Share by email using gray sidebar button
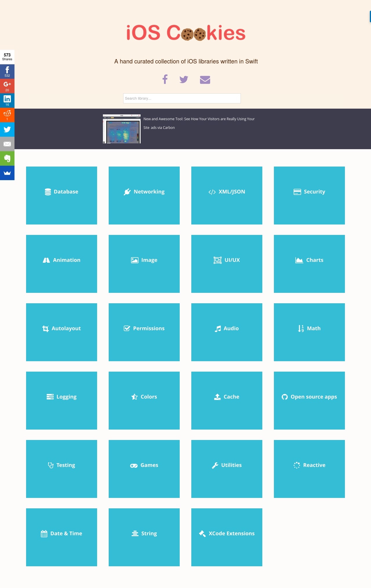 [7, 144]
